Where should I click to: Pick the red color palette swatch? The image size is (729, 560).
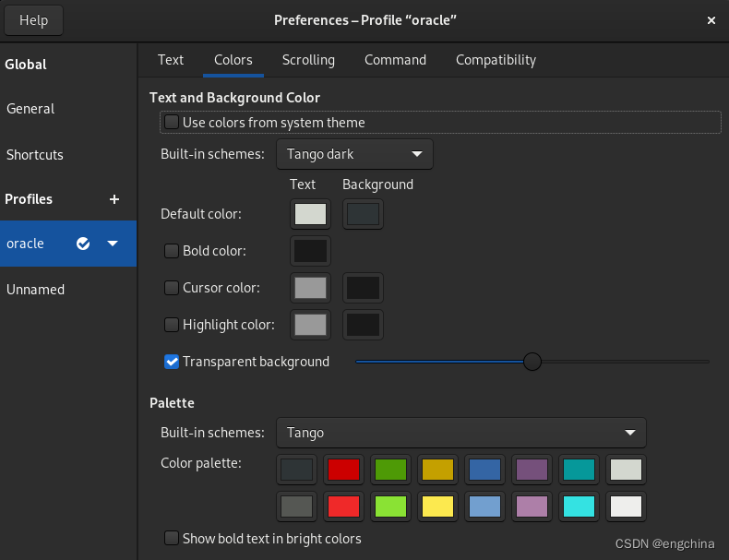343,470
